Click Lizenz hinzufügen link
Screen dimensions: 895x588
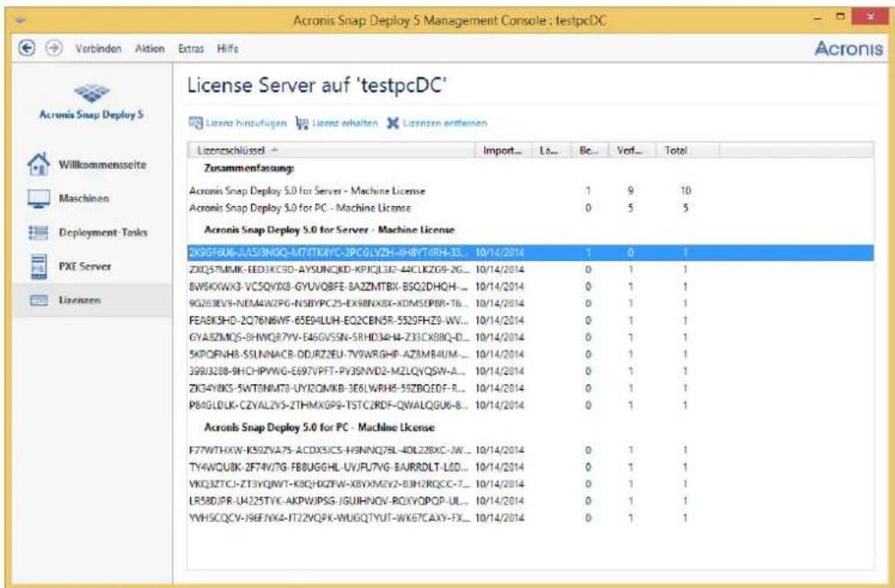(246, 123)
